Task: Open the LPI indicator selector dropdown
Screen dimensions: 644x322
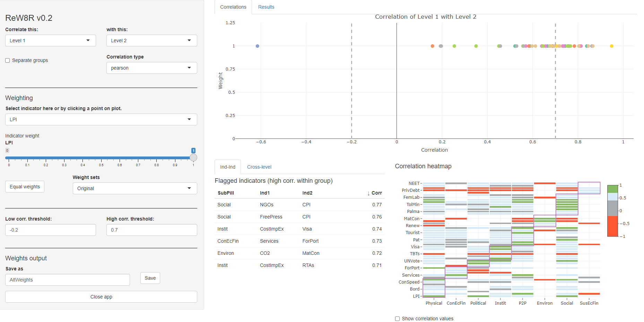Action: pos(101,119)
